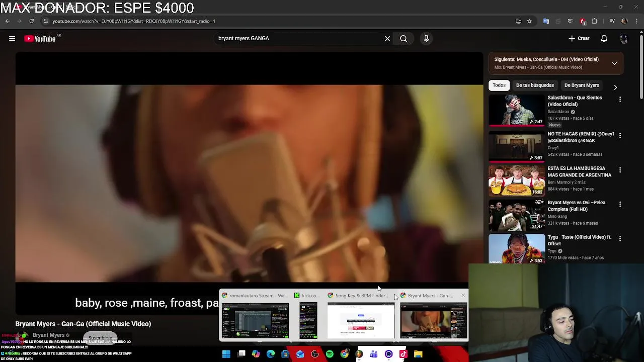
Task: Open Salastkbron - Que Sientes thumbnail
Action: click(x=517, y=111)
